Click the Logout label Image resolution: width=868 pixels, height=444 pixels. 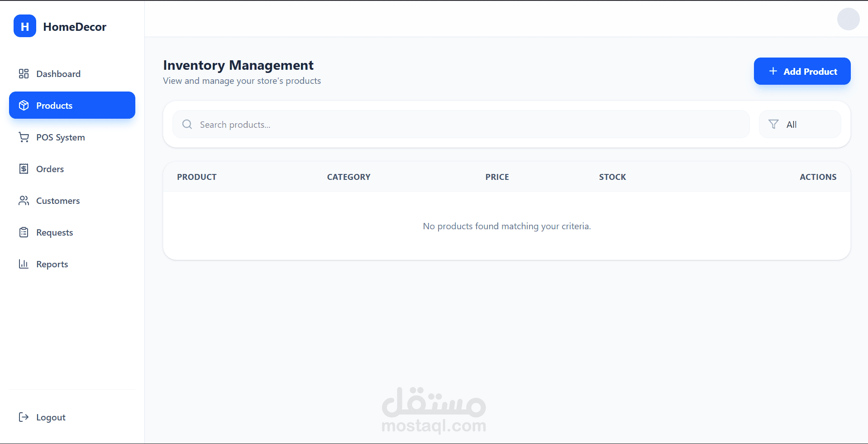coord(51,417)
